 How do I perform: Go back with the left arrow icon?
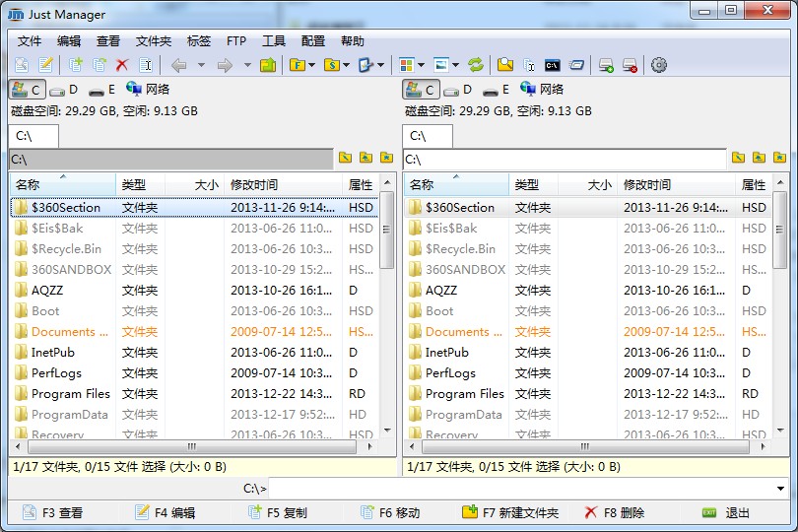pyautogui.click(x=178, y=65)
